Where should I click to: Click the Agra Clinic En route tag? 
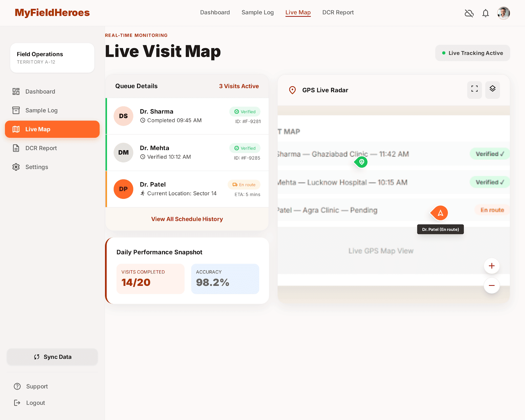(492, 210)
